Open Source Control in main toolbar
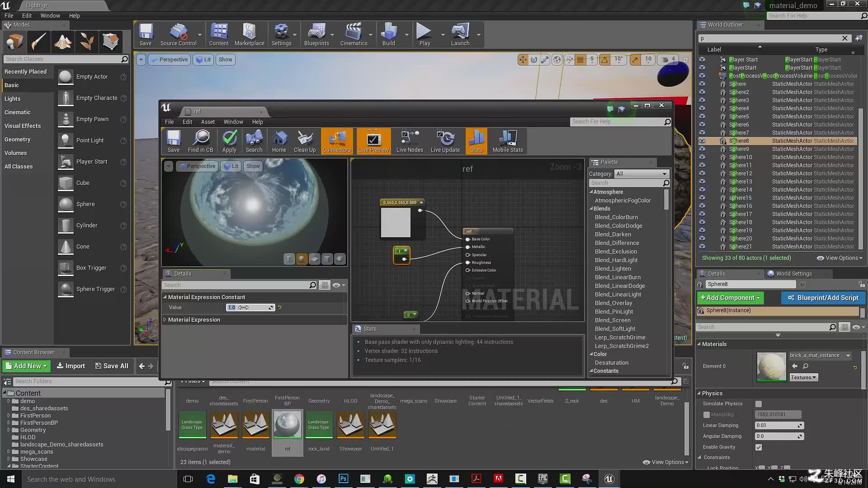 pos(179,35)
